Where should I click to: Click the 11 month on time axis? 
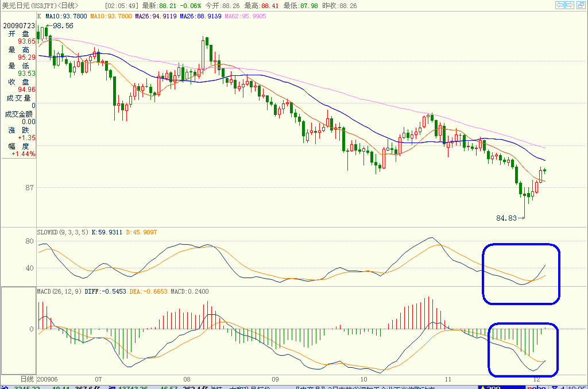pos(448,379)
